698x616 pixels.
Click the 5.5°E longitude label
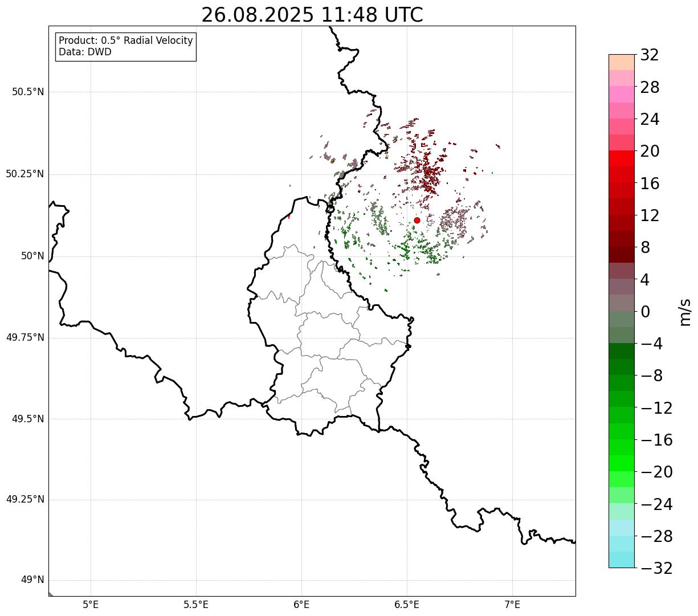[196, 605]
